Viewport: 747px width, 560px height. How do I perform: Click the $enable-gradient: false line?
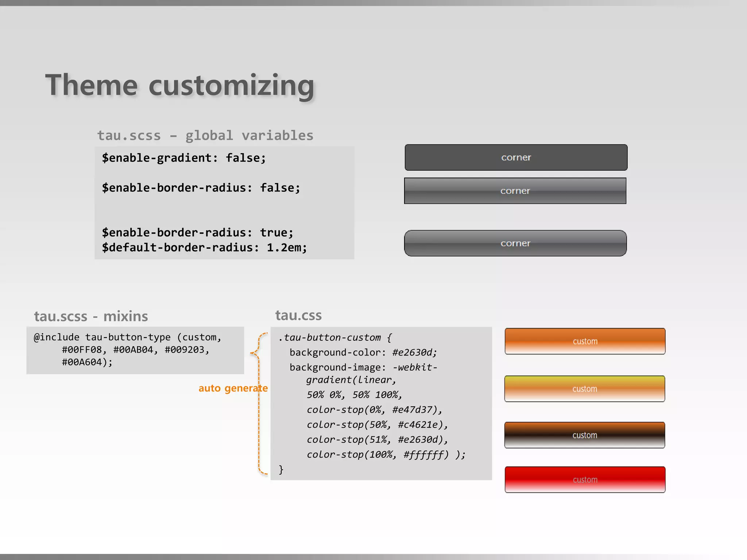click(x=184, y=158)
